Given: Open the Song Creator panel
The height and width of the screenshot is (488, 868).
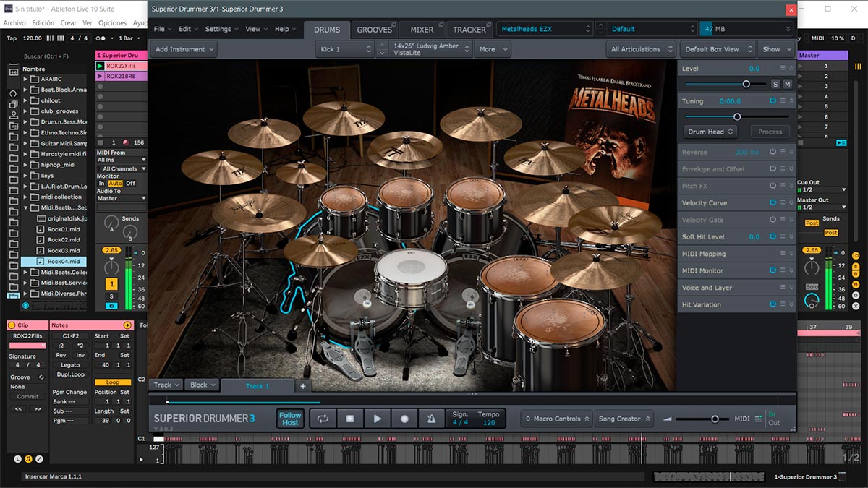Looking at the screenshot, I should coord(624,419).
